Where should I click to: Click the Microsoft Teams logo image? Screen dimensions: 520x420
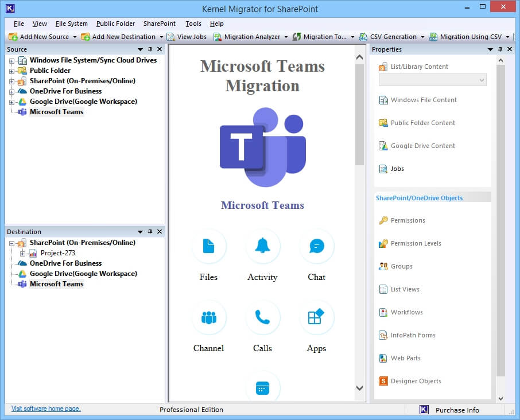tap(263, 147)
